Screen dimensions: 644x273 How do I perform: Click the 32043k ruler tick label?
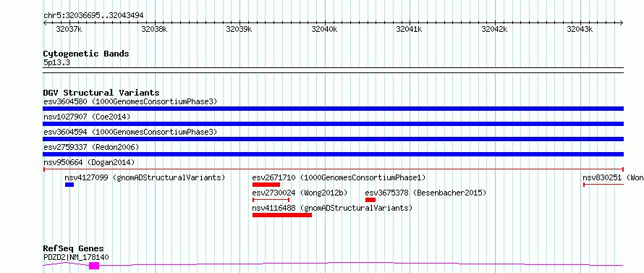(x=580, y=29)
